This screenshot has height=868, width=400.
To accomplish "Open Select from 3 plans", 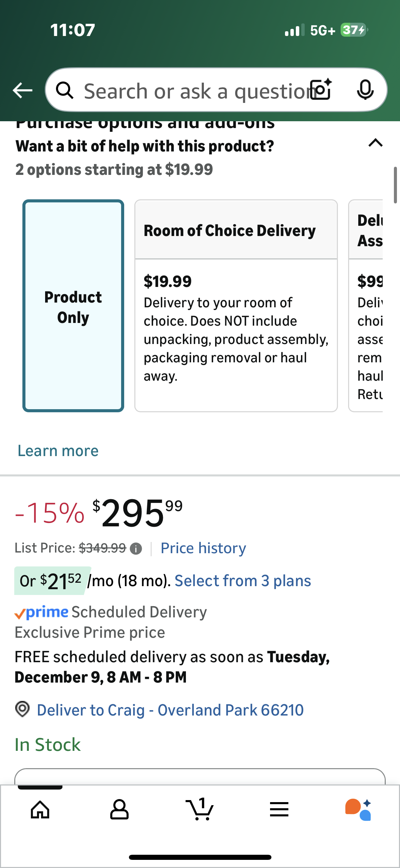I will click(243, 581).
